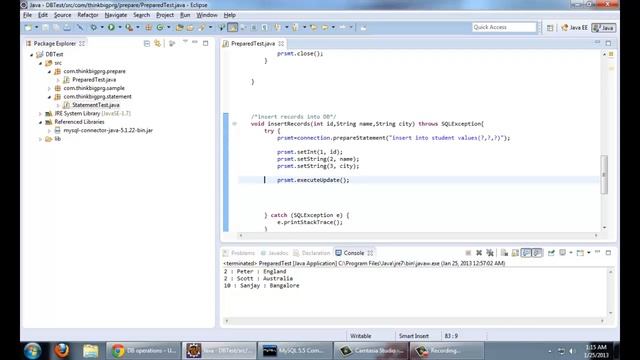This screenshot has height=360, width=640.
Task: Click Clear Console icon
Action: pyautogui.click(x=504, y=253)
